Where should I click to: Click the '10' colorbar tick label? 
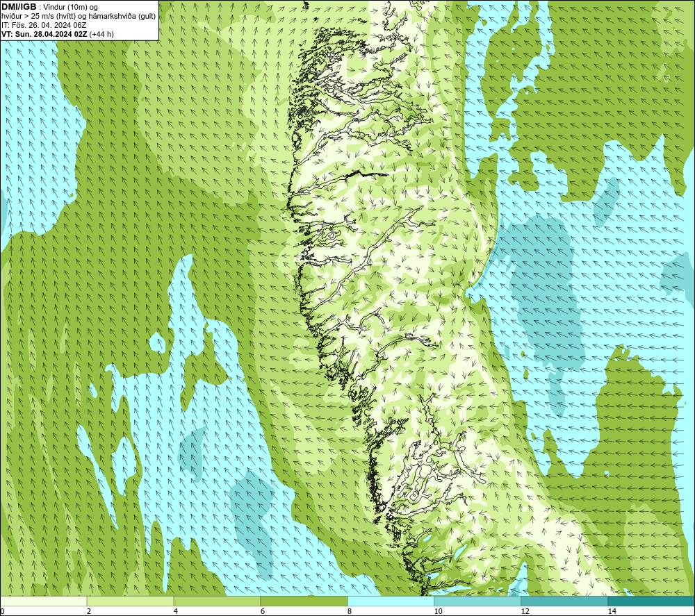(438, 611)
